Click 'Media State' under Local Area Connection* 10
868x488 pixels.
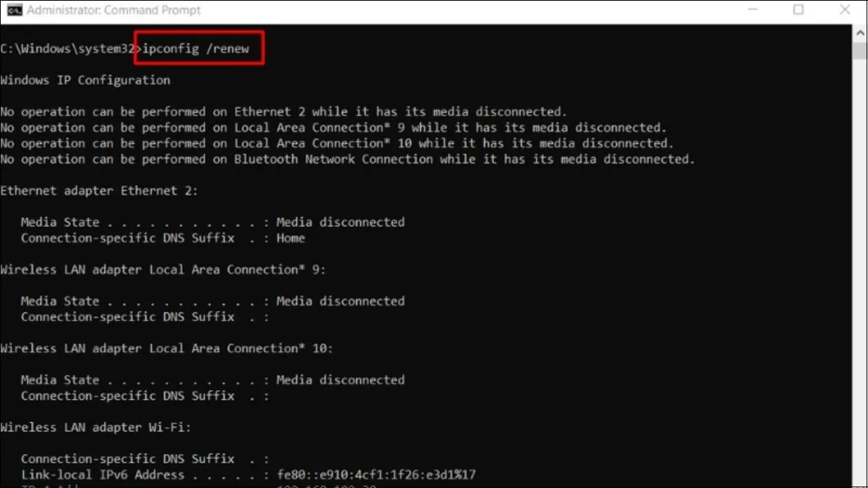click(59, 380)
